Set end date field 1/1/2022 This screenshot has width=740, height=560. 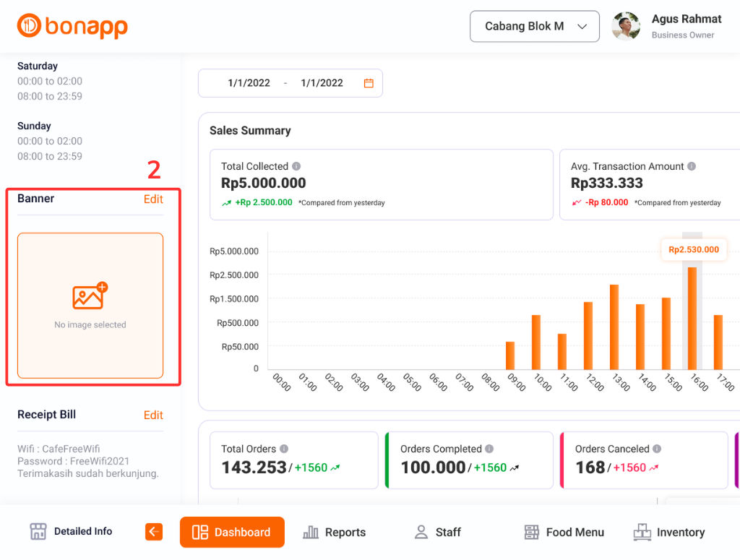[322, 83]
